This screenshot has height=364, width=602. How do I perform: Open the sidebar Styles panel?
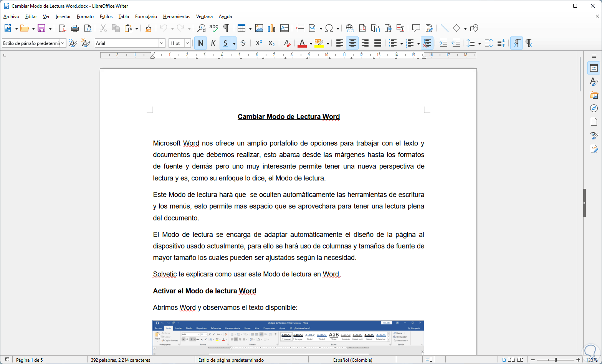594,81
